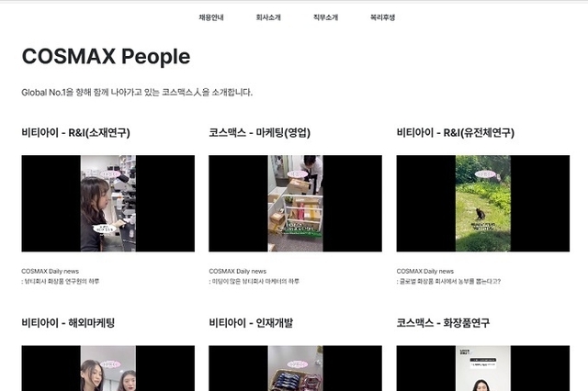Play the 코스맥스 화장품연구 video thumbnail
Image resolution: width=588 pixels, height=391 pixels.
click(x=483, y=368)
